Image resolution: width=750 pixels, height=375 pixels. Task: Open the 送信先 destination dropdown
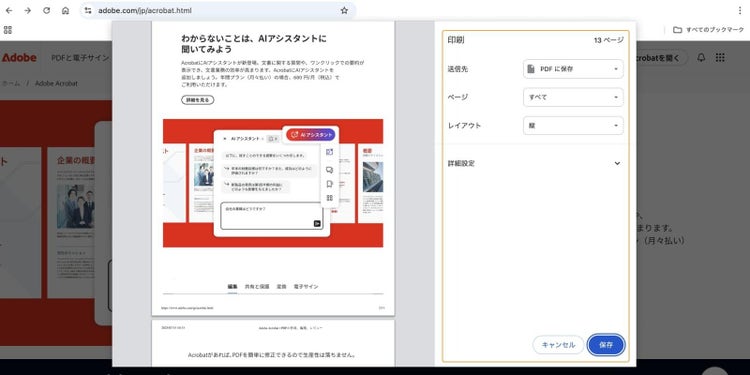tap(573, 69)
